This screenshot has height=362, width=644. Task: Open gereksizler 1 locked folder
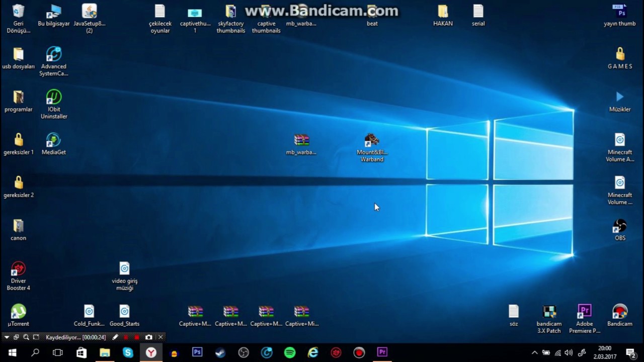(x=19, y=144)
